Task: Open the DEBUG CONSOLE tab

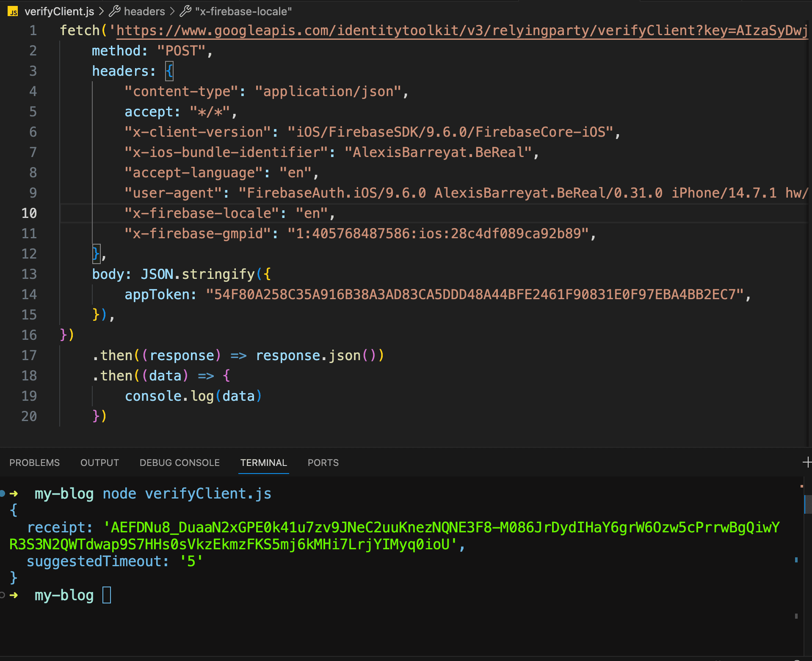Action: click(180, 463)
